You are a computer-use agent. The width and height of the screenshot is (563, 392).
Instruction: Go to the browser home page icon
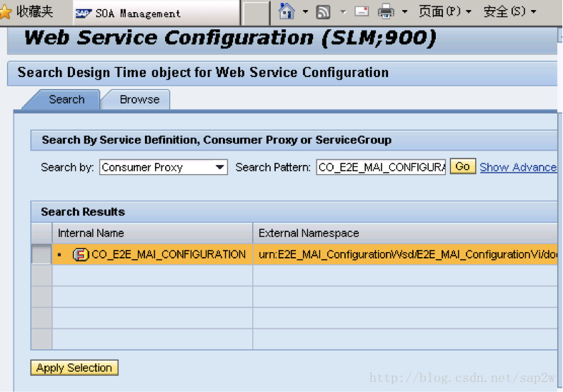[287, 11]
